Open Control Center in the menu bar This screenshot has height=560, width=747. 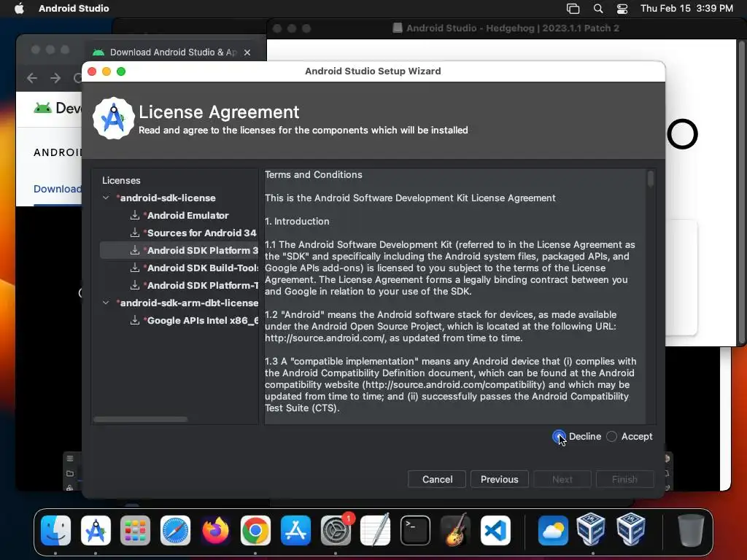pos(622,9)
